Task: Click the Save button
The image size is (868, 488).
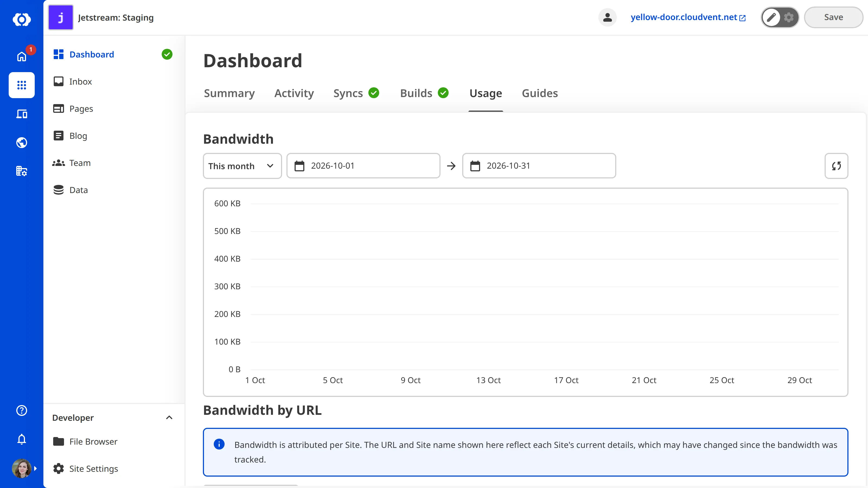Action: coord(833,17)
